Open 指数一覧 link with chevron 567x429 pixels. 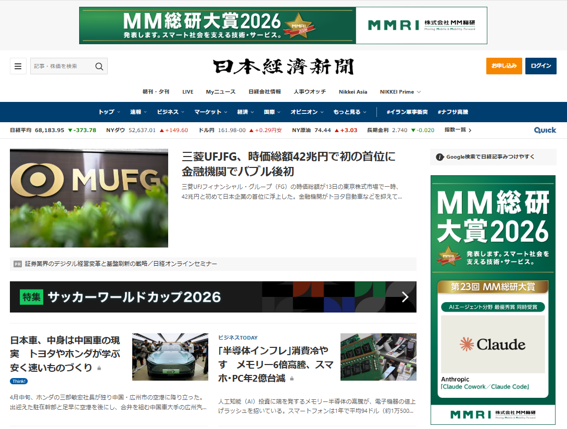click(458, 130)
